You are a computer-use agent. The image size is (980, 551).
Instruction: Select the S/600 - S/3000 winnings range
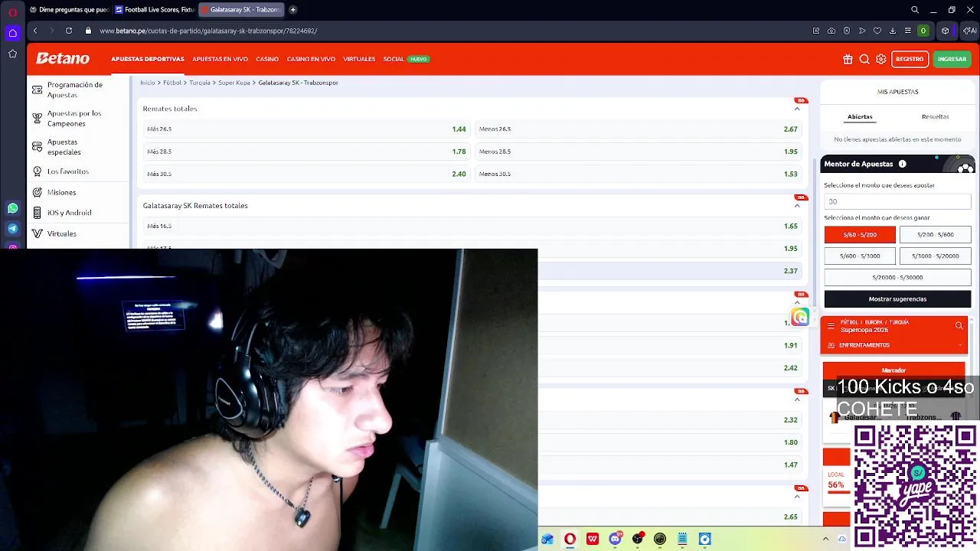click(x=860, y=256)
